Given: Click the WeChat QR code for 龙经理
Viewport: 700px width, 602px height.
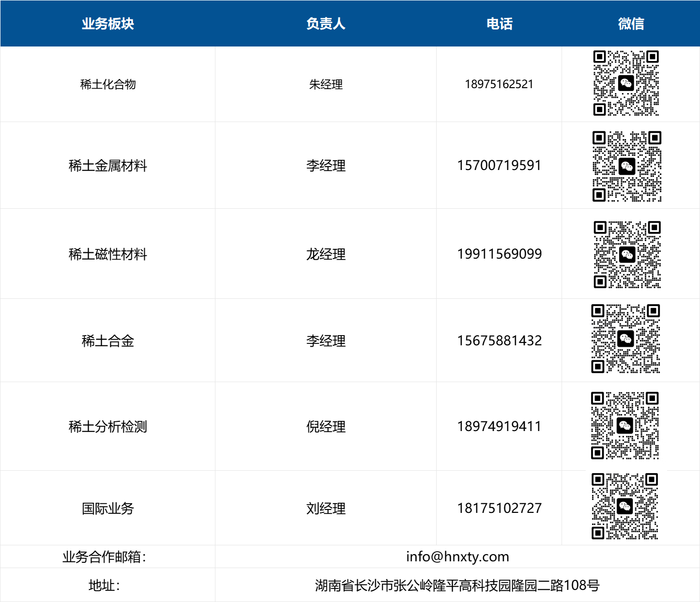Looking at the screenshot, I should point(627,254).
